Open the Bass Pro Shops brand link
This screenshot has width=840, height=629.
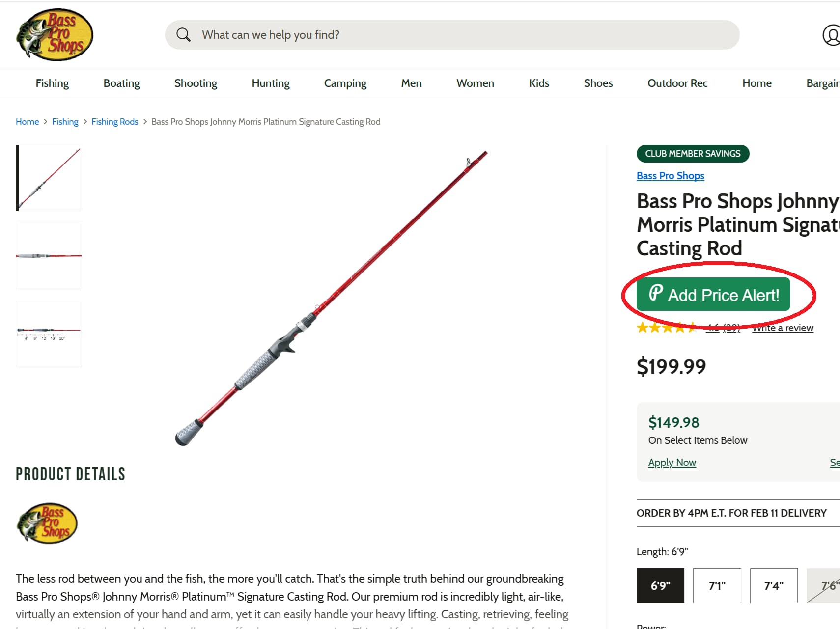(671, 175)
